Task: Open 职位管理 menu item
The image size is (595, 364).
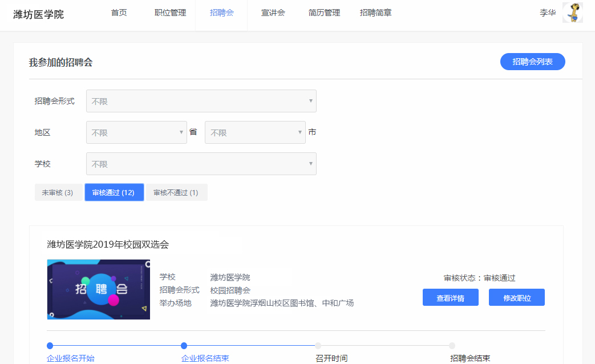Action: coord(171,13)
